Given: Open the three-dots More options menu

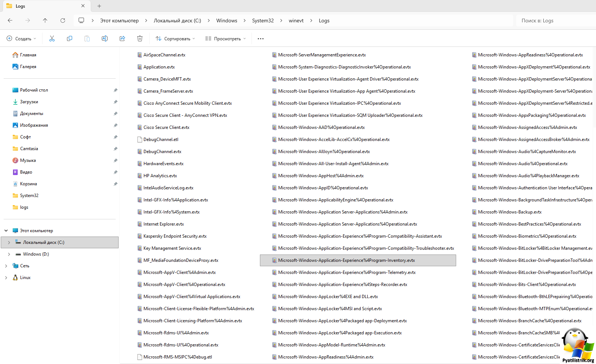Looking at the screenshot, I should 261,38.
